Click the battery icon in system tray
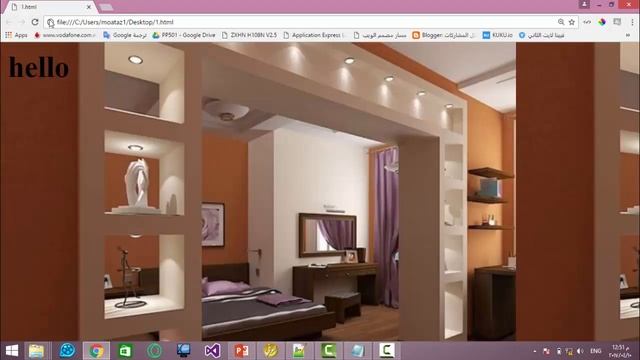Viewport: 640px width, 360px height. coord(559,351)
